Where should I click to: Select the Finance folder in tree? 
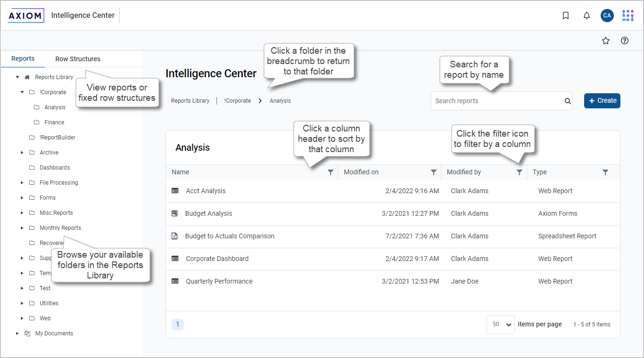click(x=54, y=122)
